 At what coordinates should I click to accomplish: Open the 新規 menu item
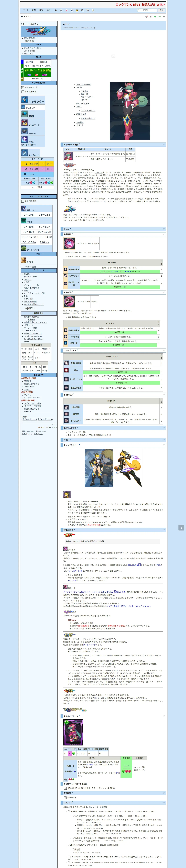(x=34, y=10)
